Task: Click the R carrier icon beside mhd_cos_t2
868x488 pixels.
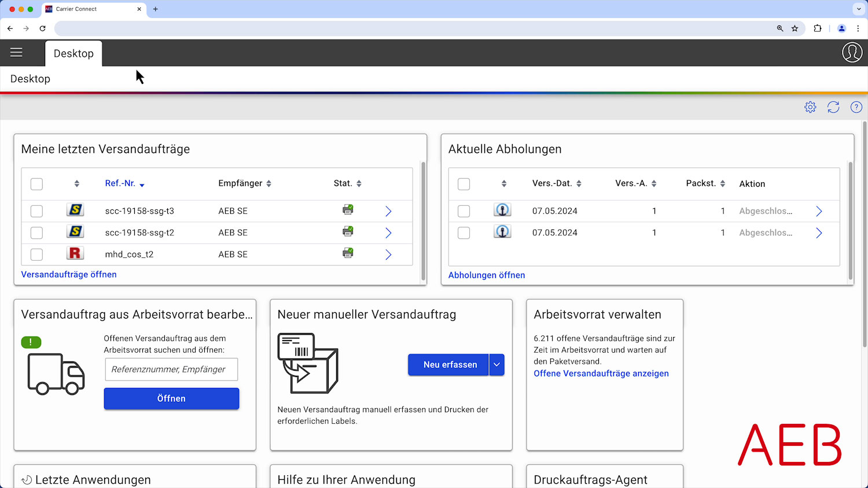Action: [75, 254]
